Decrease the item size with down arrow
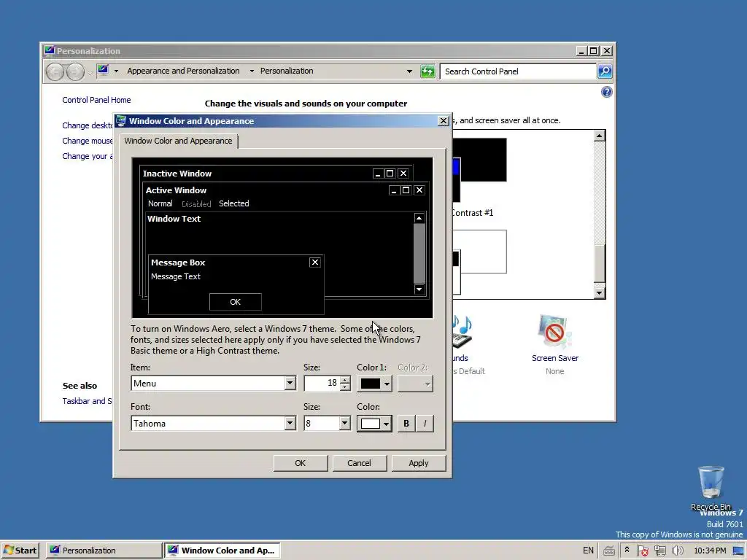 pos(345,387)
